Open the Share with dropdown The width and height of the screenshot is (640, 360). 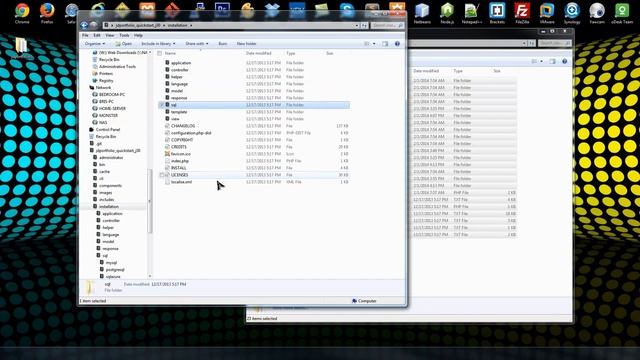click(196, 44)
